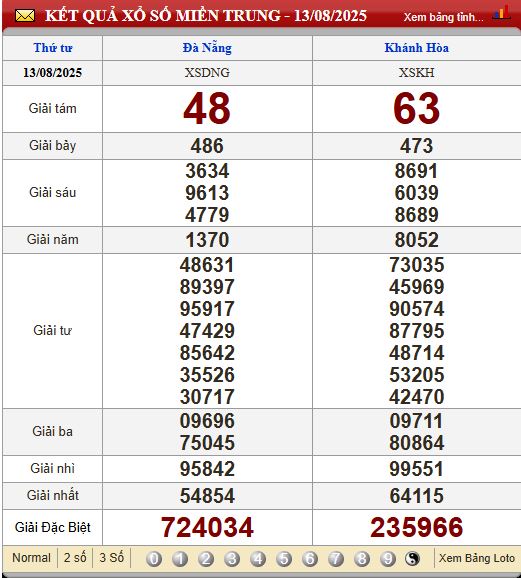Switch to Normal number view
This screenshot has width=521, height=578.
click(x=31, y=558)
